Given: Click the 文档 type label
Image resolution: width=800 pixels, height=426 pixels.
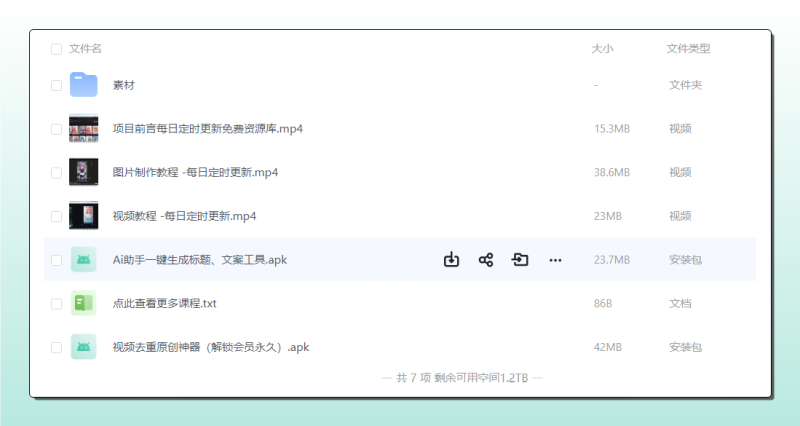Looking at the screenshot, I should [680, 304].
